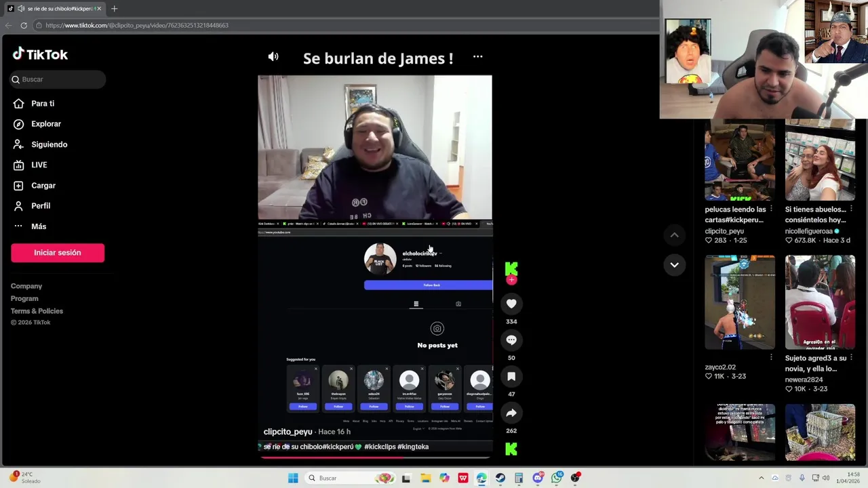Click the taskbar Buscar search box
This screenshot has width=868, height=488.
(x=351, y=478)
